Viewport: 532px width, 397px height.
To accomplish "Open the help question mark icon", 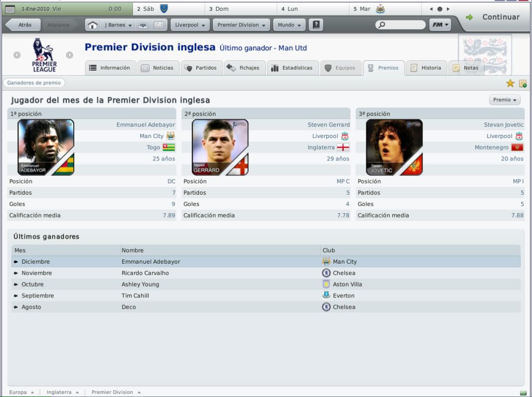I will pyautogui.click(x=316, y=25).
